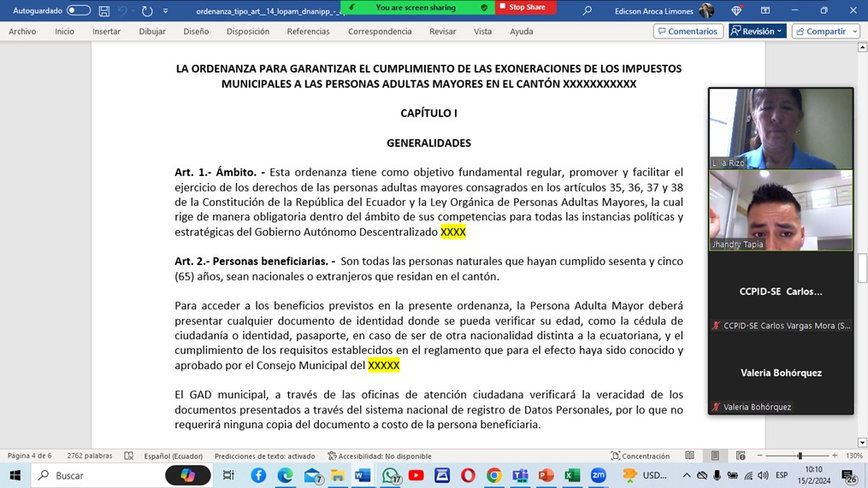868x488 pixels.
Task: Select the Print Layout view icon
Action: tap(715, 456)
